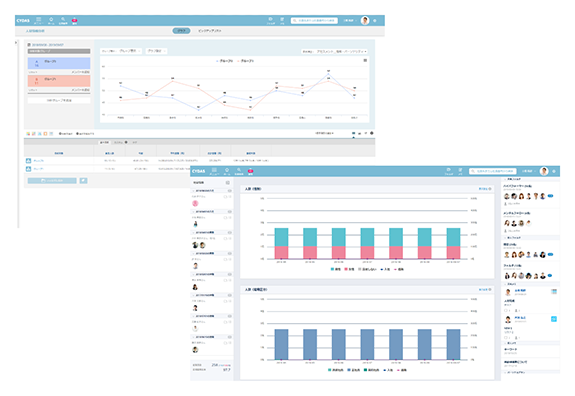Click the add group button below Group B

59,100
